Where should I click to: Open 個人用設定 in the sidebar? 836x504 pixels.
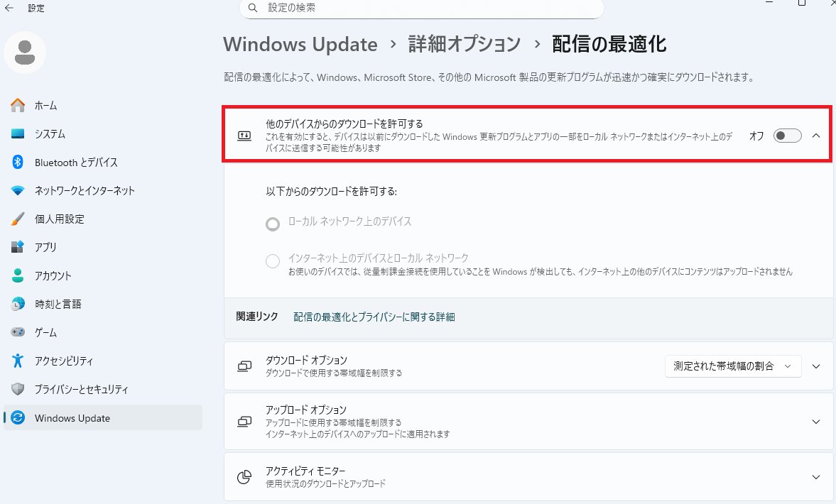[103, 219]
